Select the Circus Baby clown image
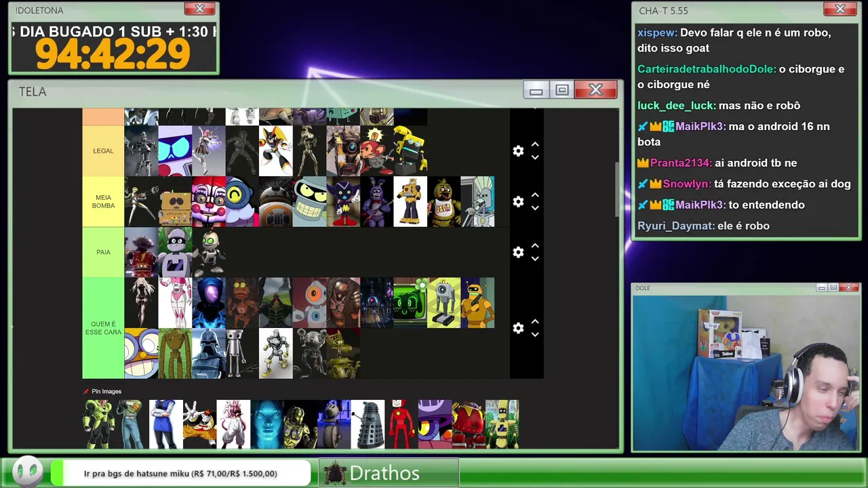This screenshot has height=488, width=868. click(x=208, y=201)
